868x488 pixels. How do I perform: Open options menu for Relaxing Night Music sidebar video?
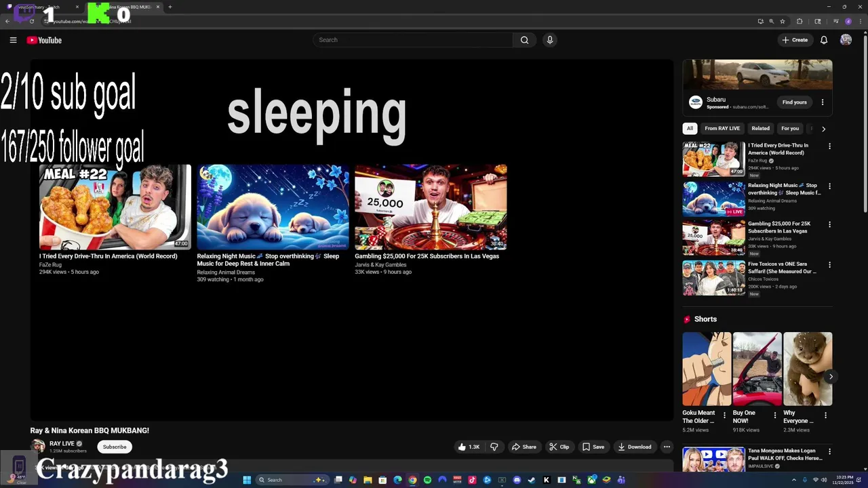coord(829,186)
